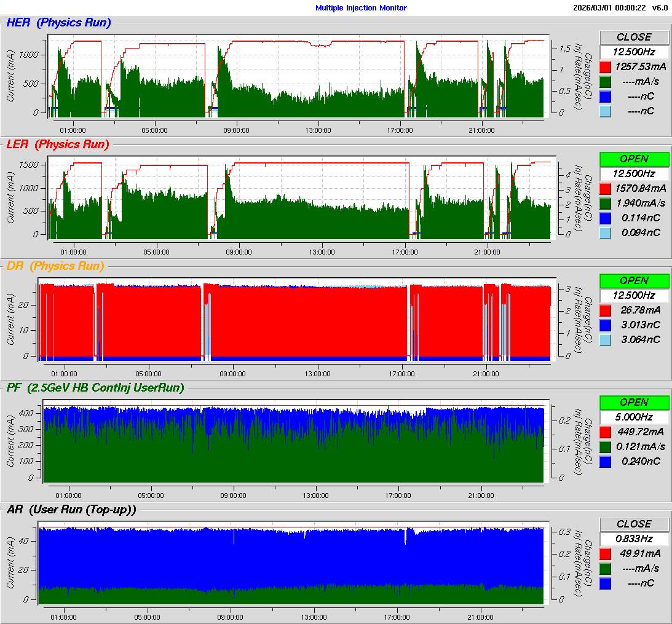Click HER blue charge swatch beside ----nC
This screenshot has height=624, width=672.
click(605, 97)
